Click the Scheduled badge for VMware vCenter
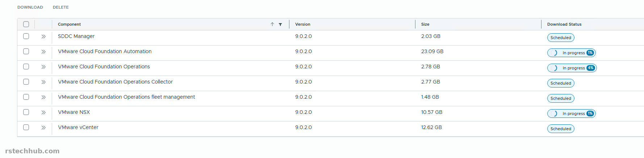Viewport: 644px width, 158px height. pyautogui.click(x=561, y=129)
